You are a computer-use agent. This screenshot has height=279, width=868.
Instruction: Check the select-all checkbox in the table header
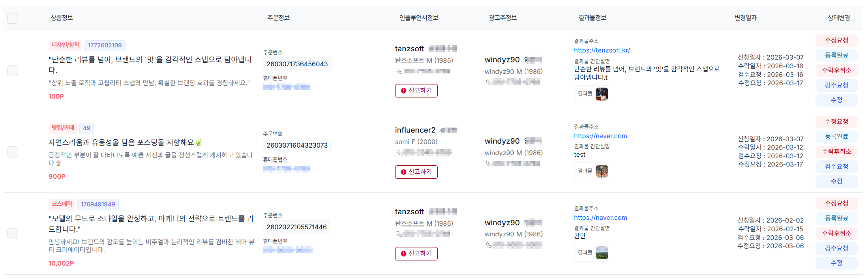click(12, 18)
